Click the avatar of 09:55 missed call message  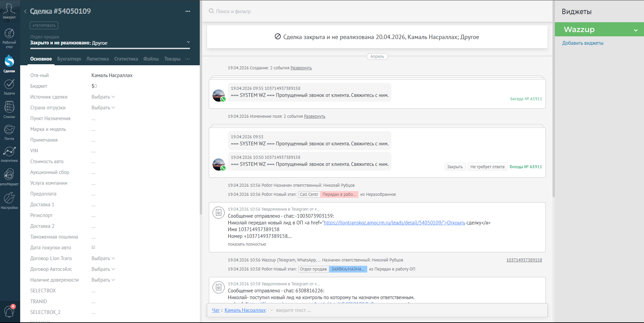tap(219, 96)
